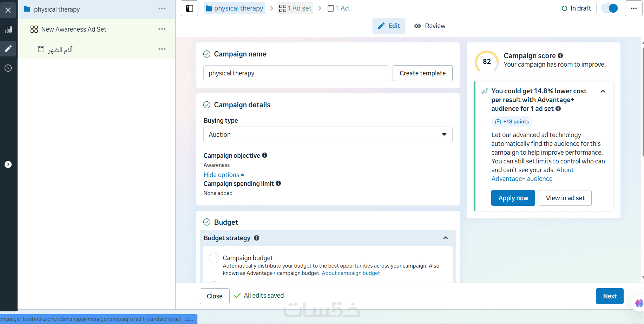Image resolution: width=644 pixels, height=324 pixels.
Task: Go to 1 Ad breadcrumb
Action: (x=338, y=8)
